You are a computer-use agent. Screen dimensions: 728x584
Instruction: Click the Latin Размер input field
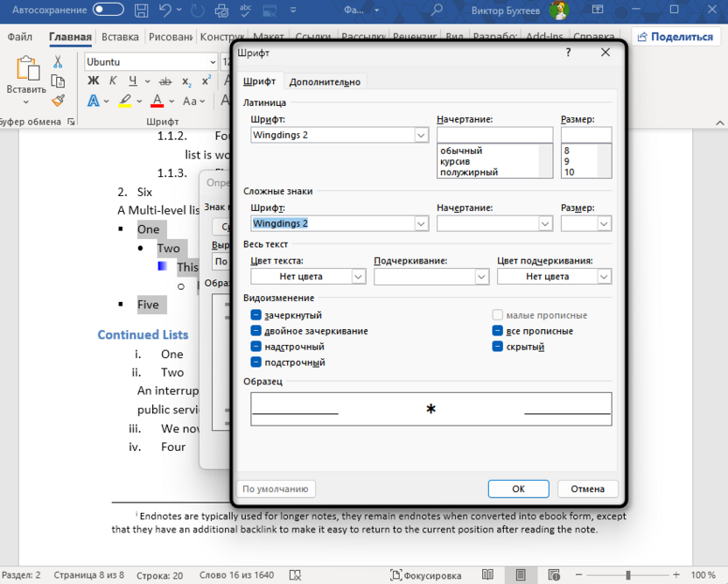coord(586,135)
